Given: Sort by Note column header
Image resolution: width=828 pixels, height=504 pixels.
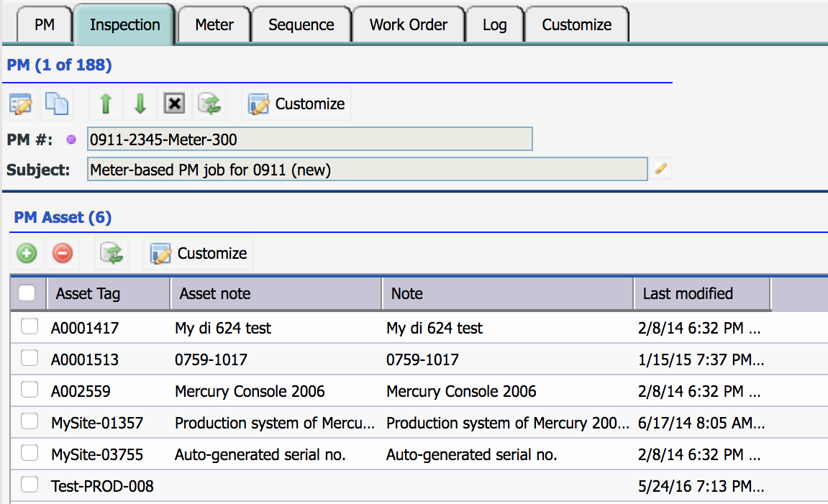Looking at the screenshot, I should coord(508,293).
